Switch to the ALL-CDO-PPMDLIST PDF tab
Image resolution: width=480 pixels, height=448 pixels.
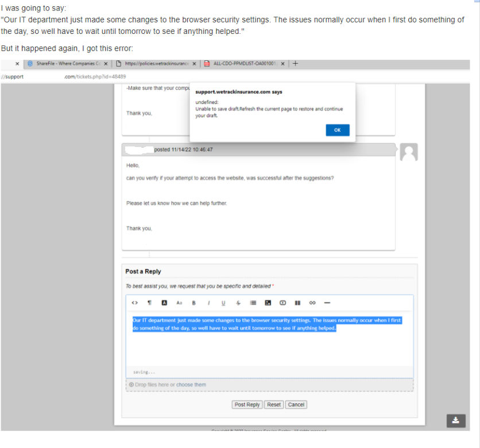(245, 64)
